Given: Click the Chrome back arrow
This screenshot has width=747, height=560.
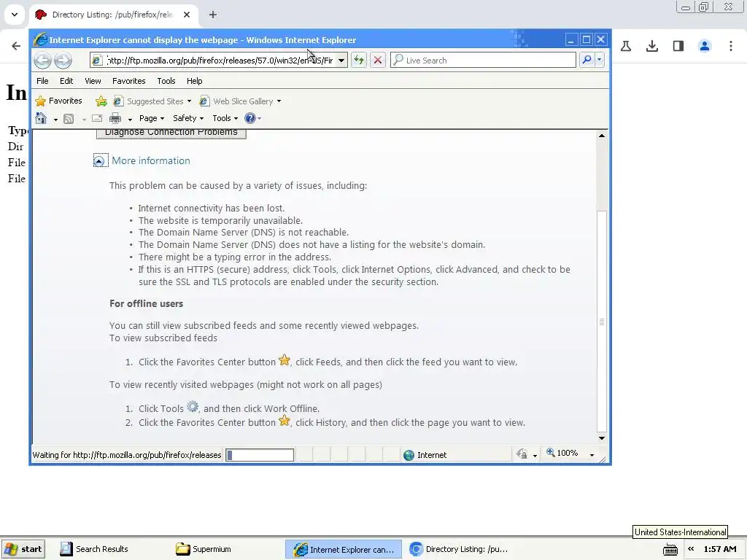Looking at the screenshot, I should pos(16,46).
